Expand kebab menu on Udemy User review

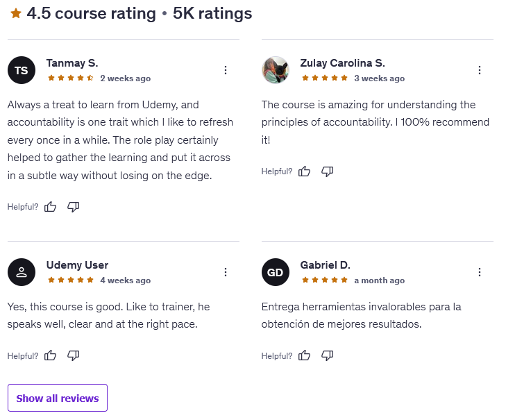coord(226,272)
